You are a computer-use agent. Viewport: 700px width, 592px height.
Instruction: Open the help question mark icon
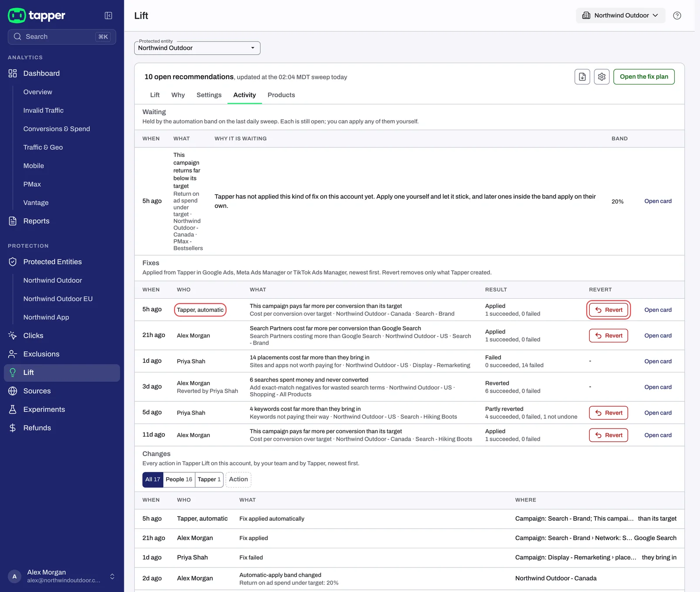(x=677, y=16)
